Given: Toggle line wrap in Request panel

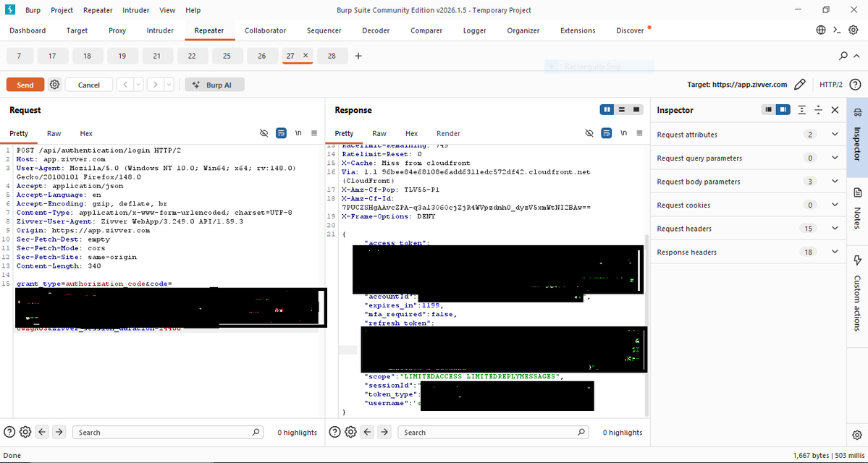Looking at the screenshot, I should (x=281, y=133).
